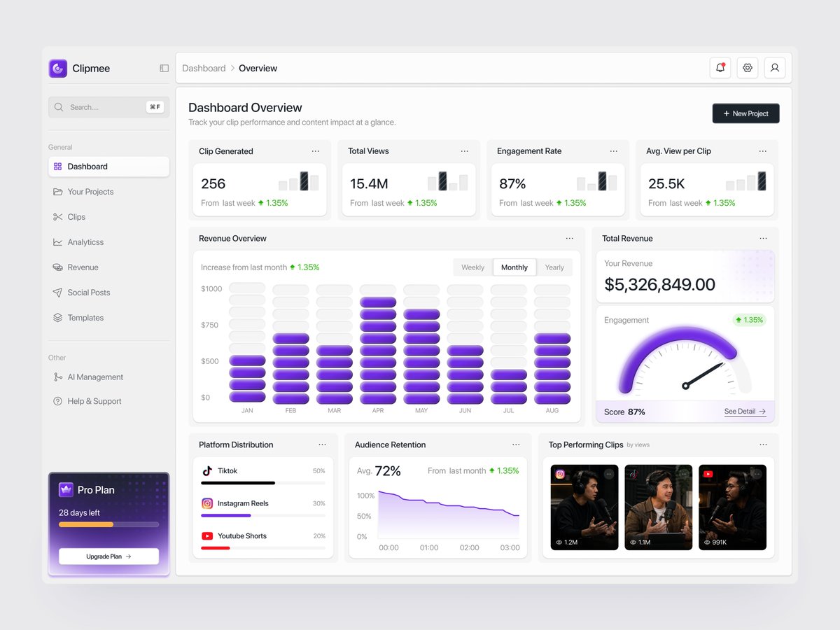Click the Help & Support question icon
This screenshot has width=840, height=630.
(x=57, y=401)
